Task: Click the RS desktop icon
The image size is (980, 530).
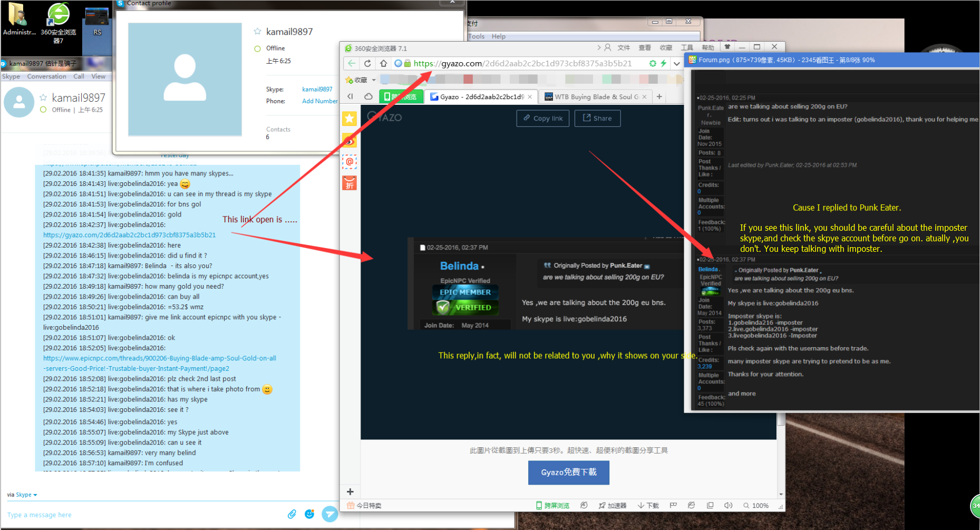Action: (97, 22)
